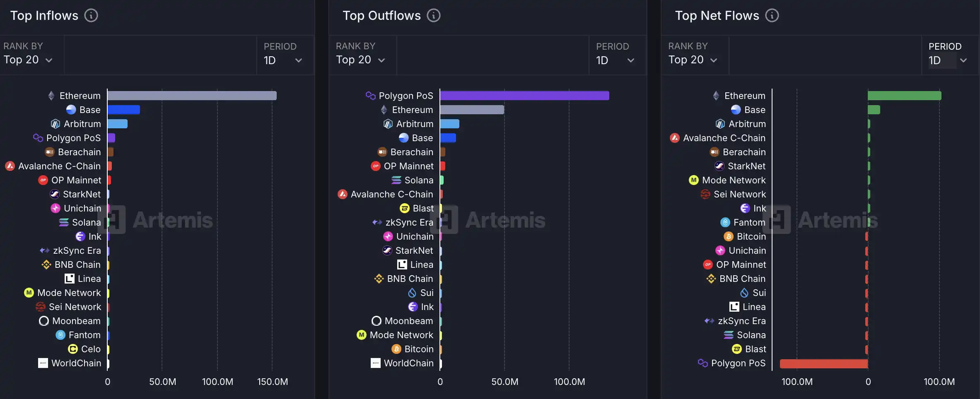Click Bitcoin logo in Top Outflows
The width and height of the screenshot is (980, 399).
coord(396,349)
